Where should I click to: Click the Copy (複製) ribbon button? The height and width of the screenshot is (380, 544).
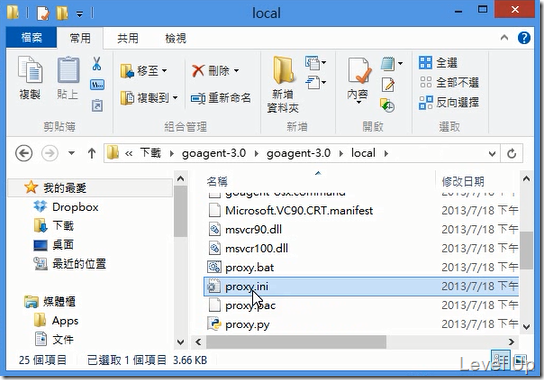30,78
